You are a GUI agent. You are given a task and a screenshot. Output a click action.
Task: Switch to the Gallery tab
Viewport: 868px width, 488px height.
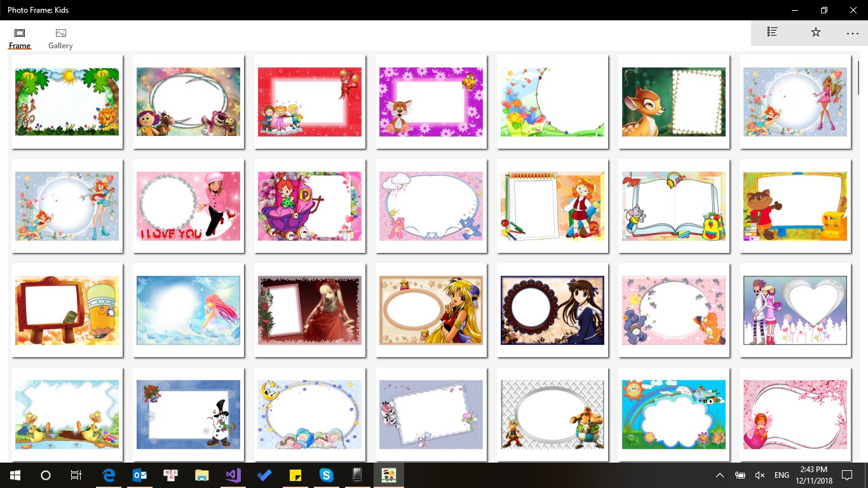[x=60, y=38]
